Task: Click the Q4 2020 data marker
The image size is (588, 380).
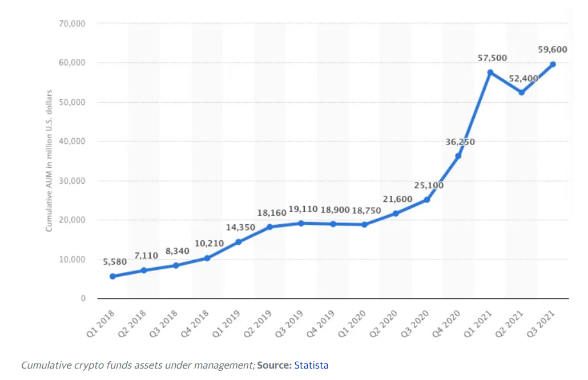Action: click(458, 156)
